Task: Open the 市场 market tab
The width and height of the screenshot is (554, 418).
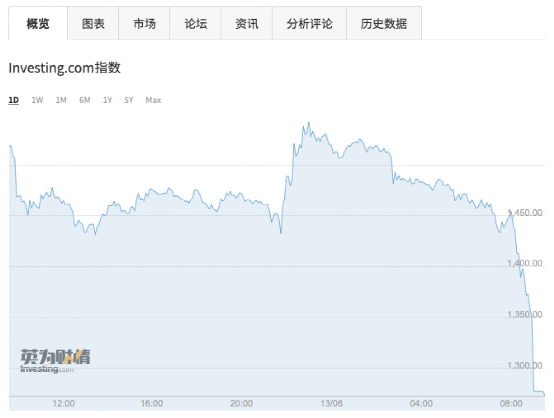Action: click(x=144, y=24)
